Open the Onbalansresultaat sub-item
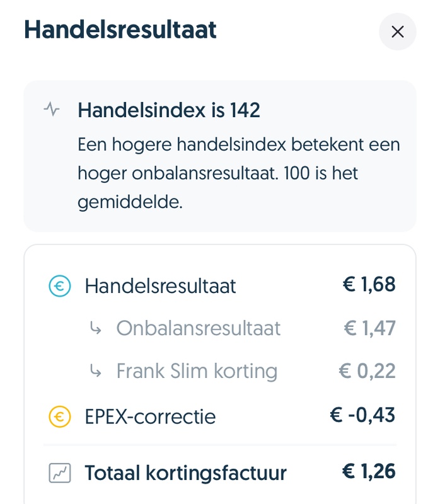Viewport: 440px width, 504px height. pos(198,328)
